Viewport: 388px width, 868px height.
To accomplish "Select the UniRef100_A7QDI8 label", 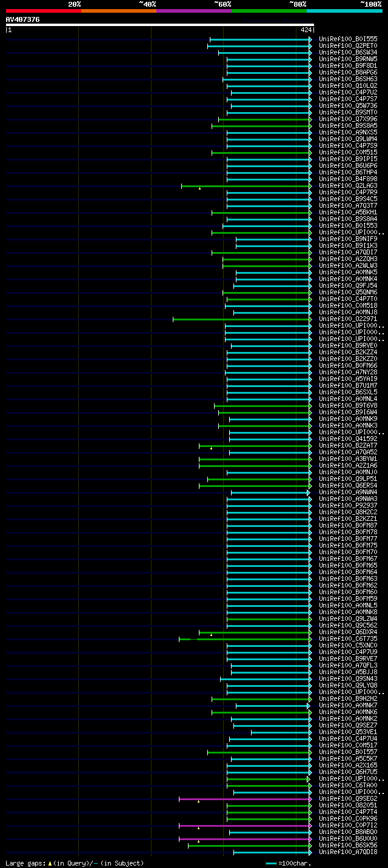I will (x=348, y=852).
